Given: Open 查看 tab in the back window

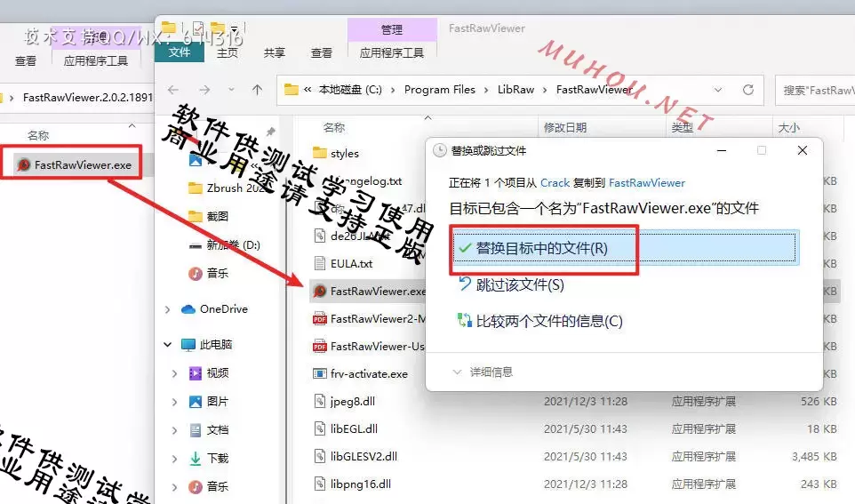Looking at the screenshot, I should (26, 60).
